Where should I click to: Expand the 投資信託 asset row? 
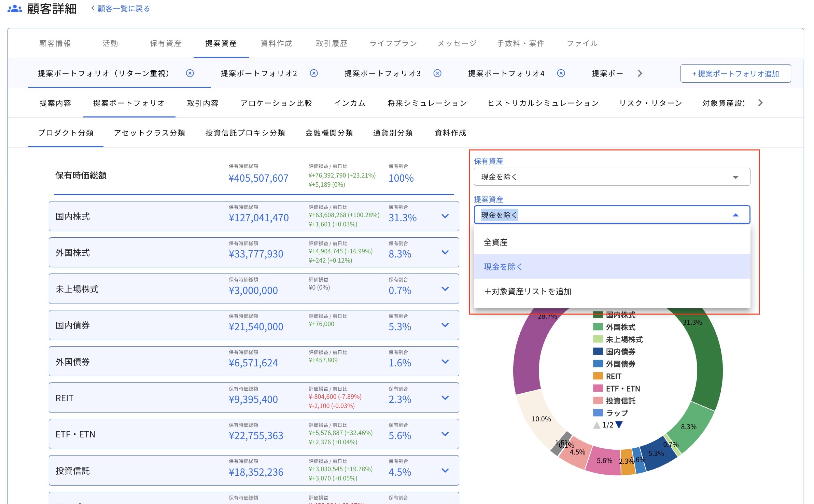[445, 470]
